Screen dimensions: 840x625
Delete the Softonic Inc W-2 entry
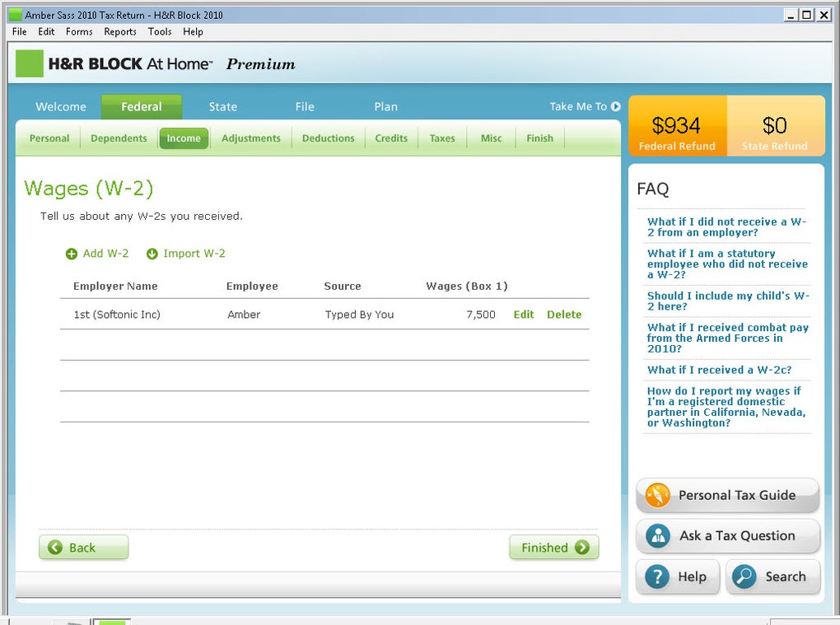tap(564, 315)
